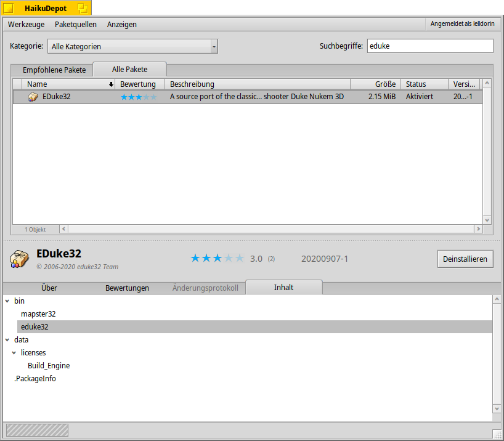The width and height of the screenshot is (504, 441).
Task: Click the Angemeldet als lelldorin button
Action: 462,24
